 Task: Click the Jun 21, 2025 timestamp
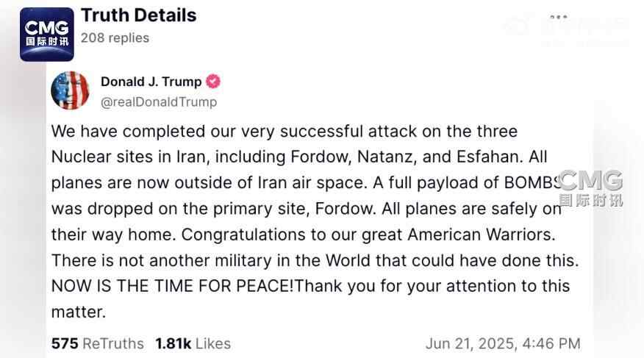click(x=503, y=343)
